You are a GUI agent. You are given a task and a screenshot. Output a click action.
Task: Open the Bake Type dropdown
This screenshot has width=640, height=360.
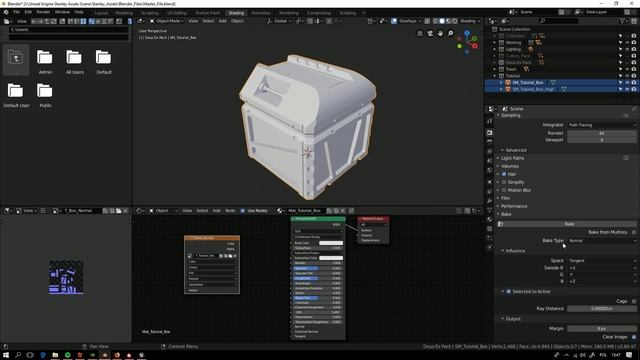tap(602, 241)
